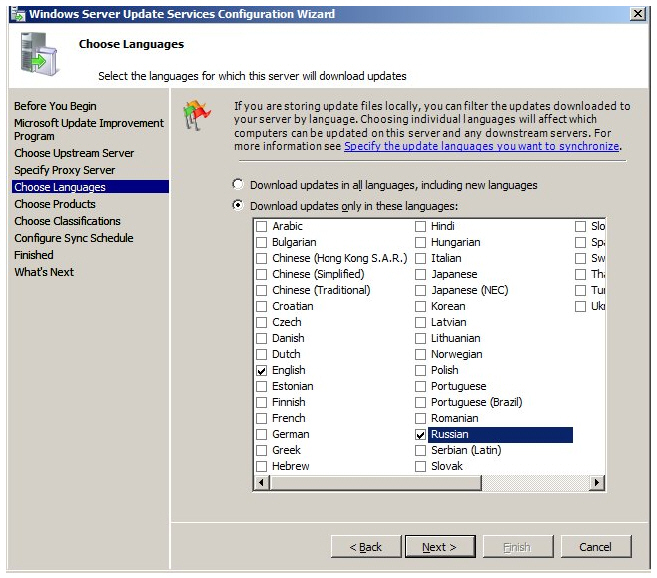Open the Configure Sync Schedule step
This screenshot has height=578, width=657.
pos(74,238)
